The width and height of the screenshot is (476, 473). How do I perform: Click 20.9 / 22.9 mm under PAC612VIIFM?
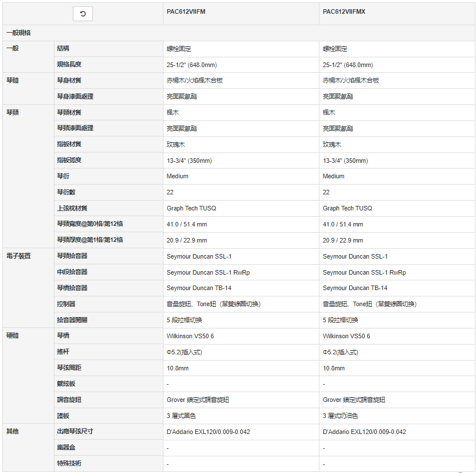(x=187, y=241)
